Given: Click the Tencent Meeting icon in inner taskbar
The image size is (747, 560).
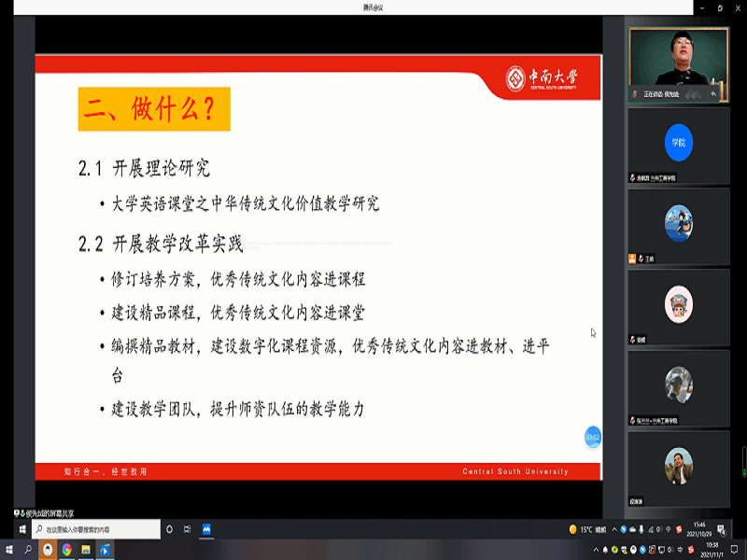Looking at the screenshot, I should [x=206, y=529].
